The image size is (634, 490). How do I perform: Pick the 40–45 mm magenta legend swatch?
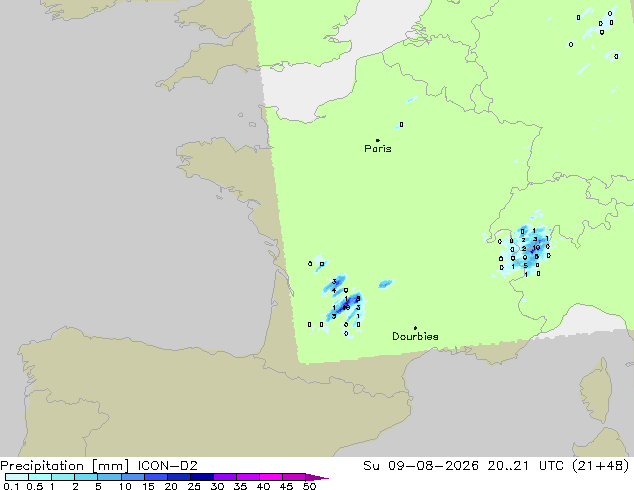coord(271,477)
